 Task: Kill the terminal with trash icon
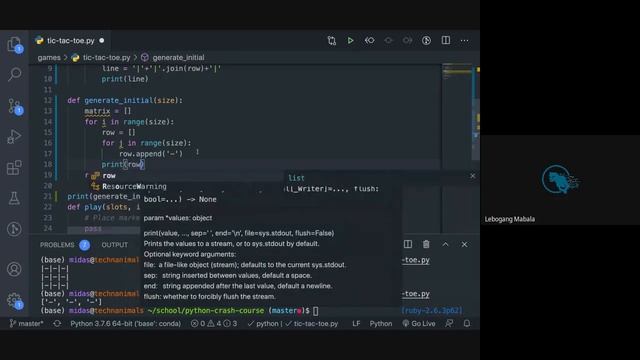click(x=426, y=244)
